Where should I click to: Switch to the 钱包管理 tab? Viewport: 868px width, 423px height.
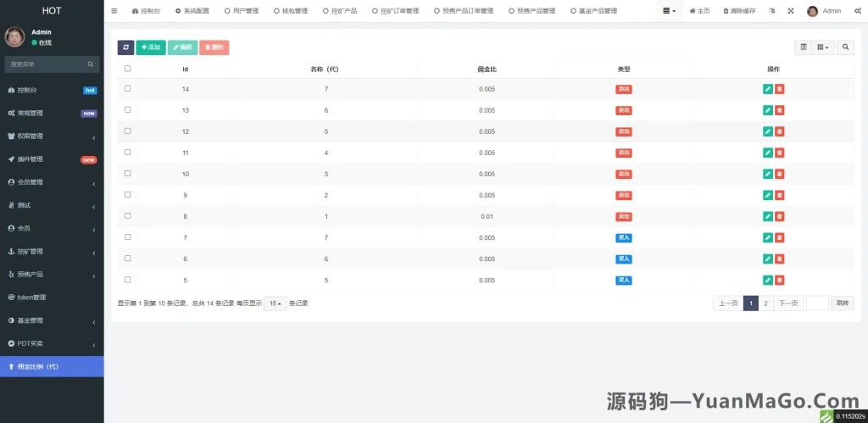pos(291,11)
